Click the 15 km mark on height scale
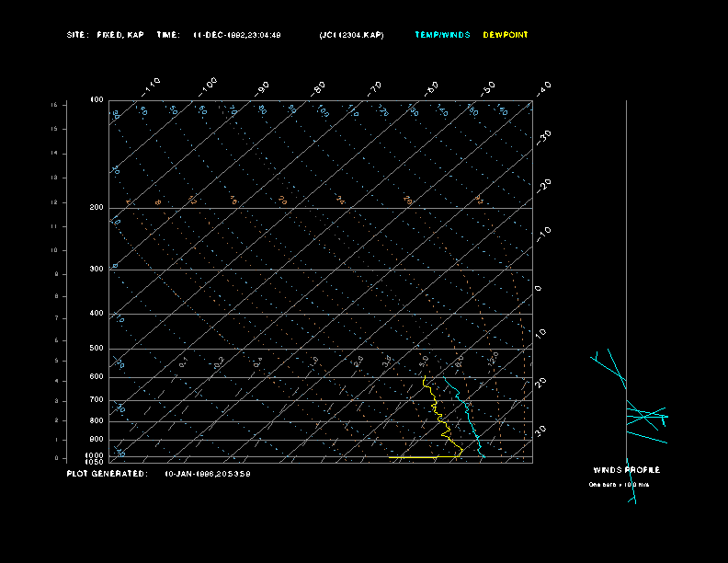Viewport: 728px width, 563px height. tap(54, 129)
